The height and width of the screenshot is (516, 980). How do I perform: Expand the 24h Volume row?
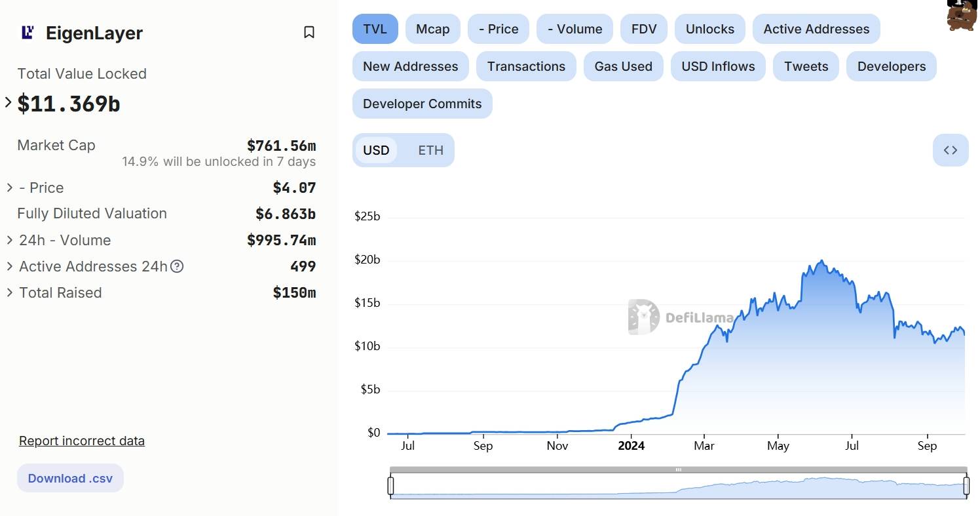tap(10, 240)
